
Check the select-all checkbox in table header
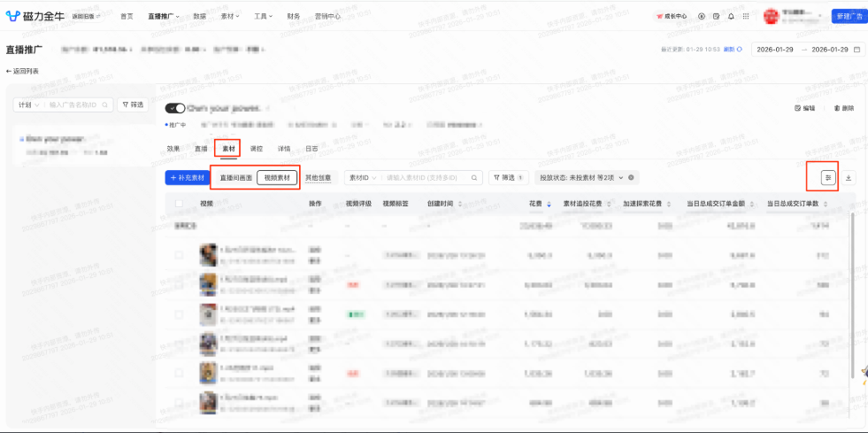point(179,204)
